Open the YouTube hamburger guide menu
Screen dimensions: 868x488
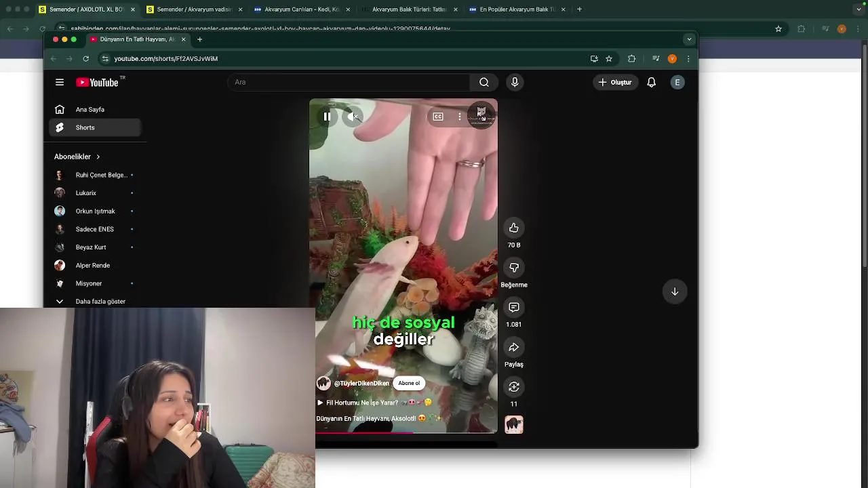pos(60,82)
